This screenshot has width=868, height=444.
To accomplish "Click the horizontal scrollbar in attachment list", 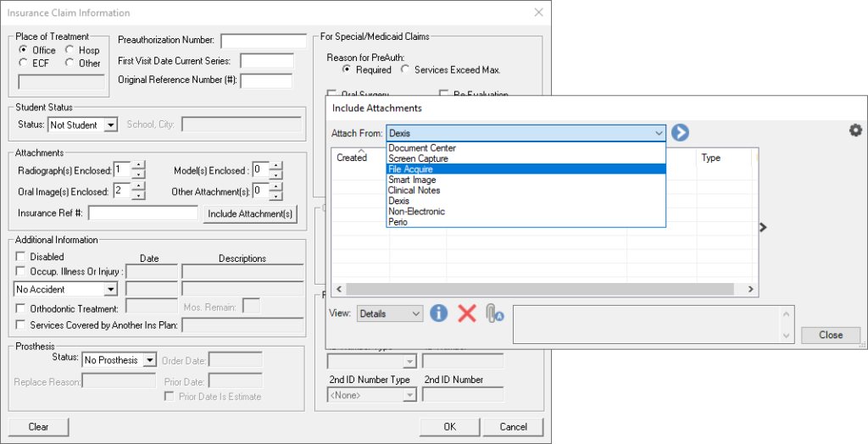I will (542, 290).
